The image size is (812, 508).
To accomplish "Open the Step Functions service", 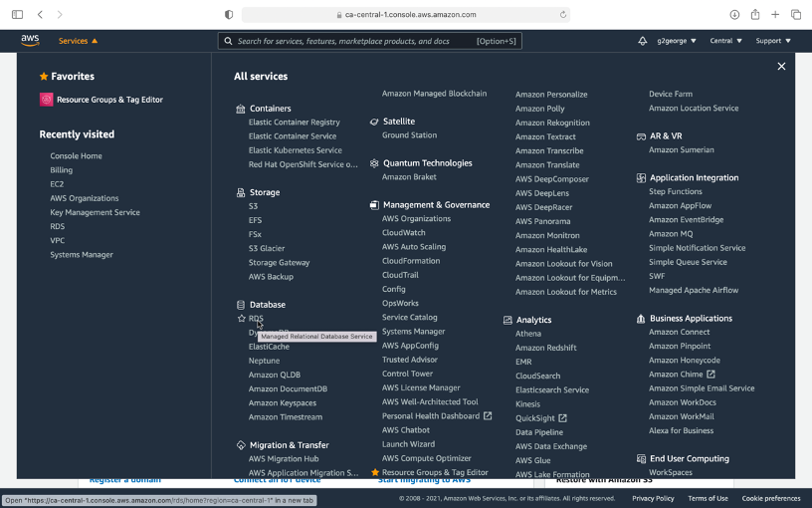I will click(x=676, y=192).
